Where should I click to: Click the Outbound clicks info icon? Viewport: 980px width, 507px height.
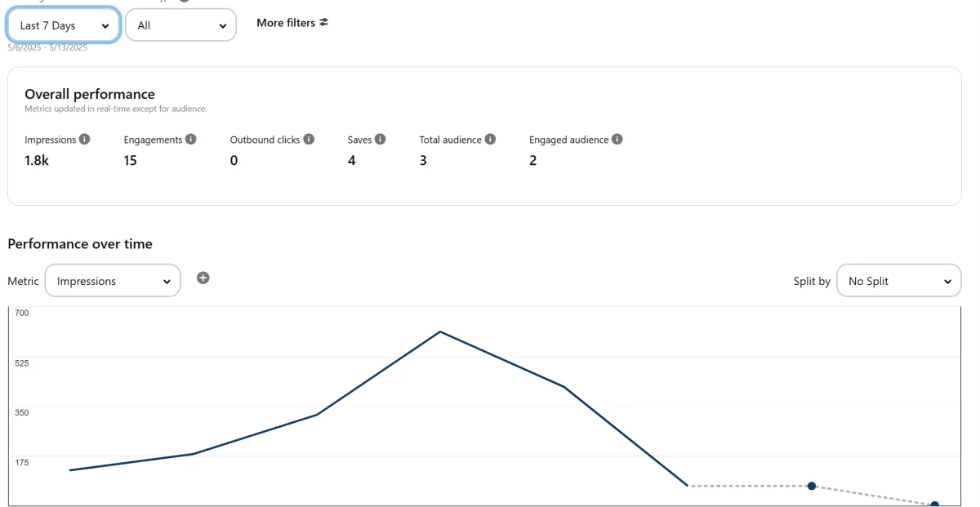tap(309, 140)
